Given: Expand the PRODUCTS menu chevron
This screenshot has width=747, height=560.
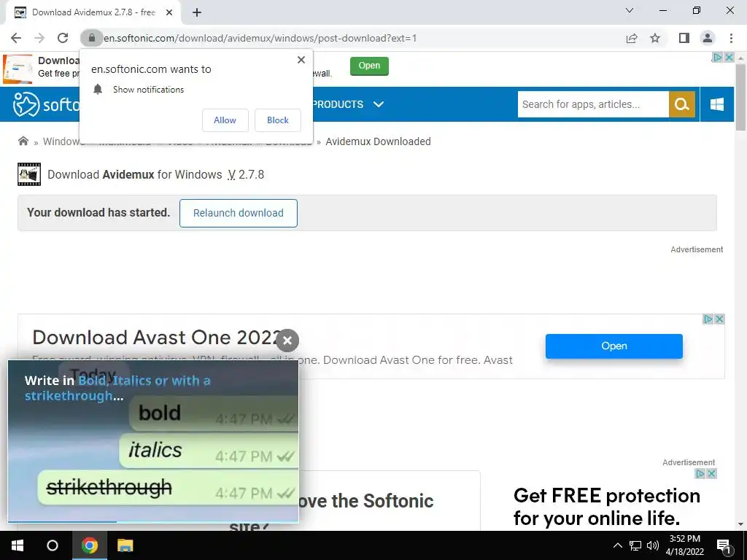Looking at the screenshot, I should (379, 104).
